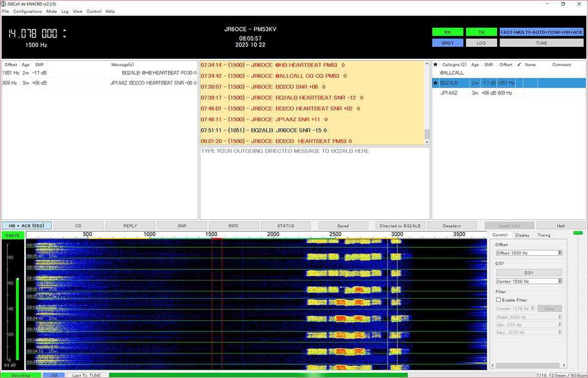The width and height of the screenshot is (588, 378).
Task: Open the FAST+MULTI+AUTO+CONF+HB+ACK mode button
Action: (541, 32)
